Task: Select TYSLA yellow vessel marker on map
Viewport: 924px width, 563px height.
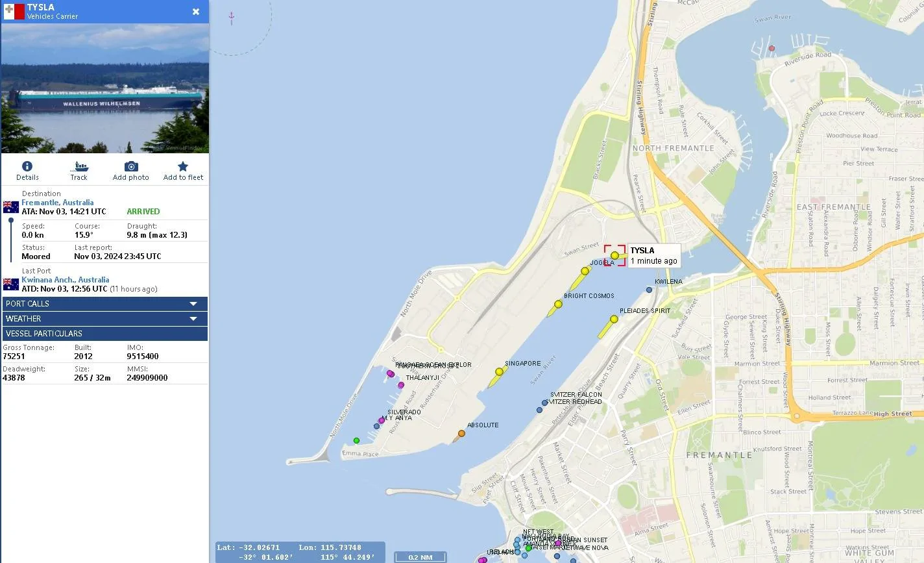Action: tap(615, 255)
